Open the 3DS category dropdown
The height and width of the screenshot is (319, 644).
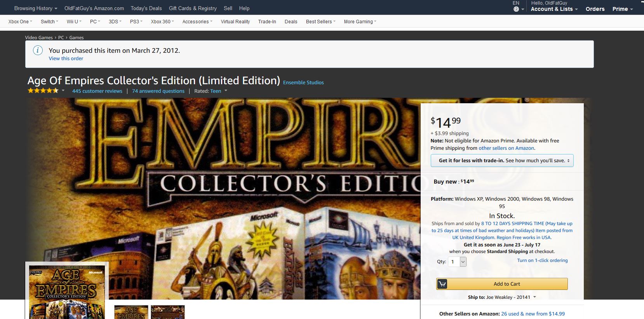(115, 22)
